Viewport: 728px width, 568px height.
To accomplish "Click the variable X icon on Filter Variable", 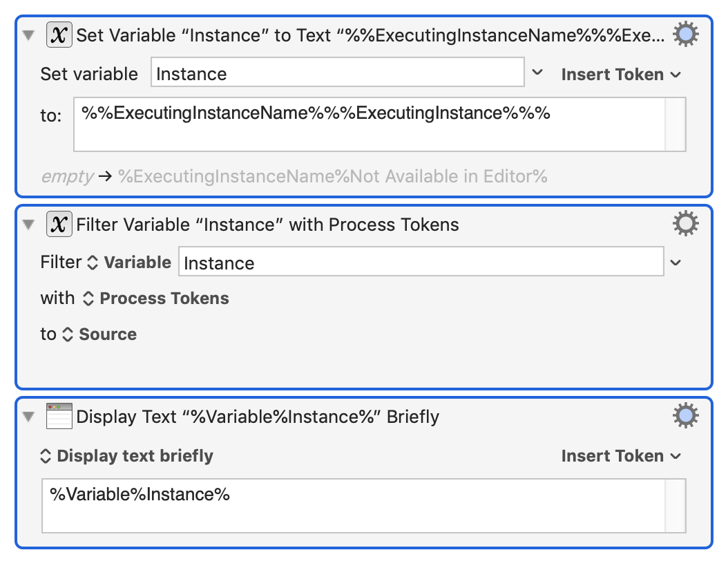I will pos(59,224).
